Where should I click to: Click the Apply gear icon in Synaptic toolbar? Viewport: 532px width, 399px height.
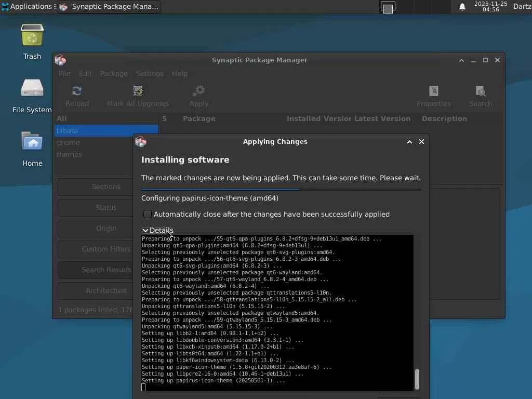tap(199, 91)
